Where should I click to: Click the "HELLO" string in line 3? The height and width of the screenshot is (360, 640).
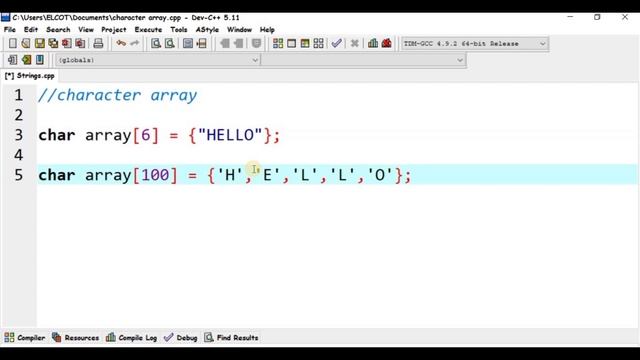coord(230,135)
